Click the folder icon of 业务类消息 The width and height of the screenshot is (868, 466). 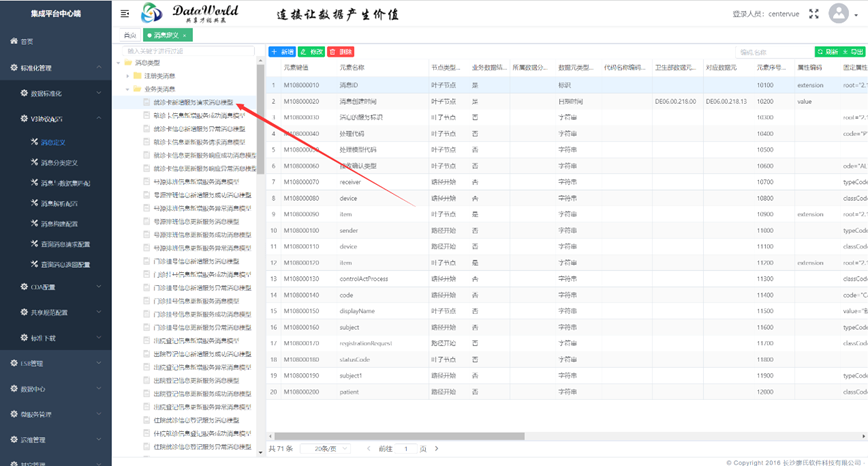pos(137,89)
